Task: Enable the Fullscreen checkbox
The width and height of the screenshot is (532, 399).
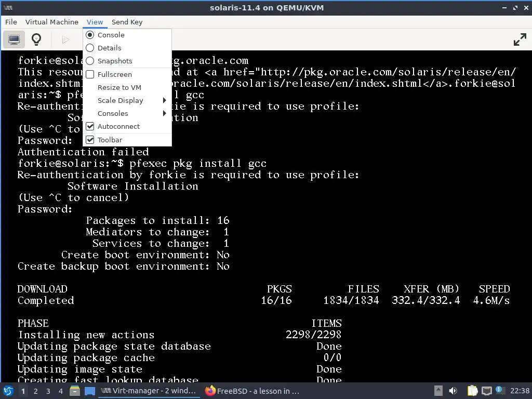Action: pos(127,74)
